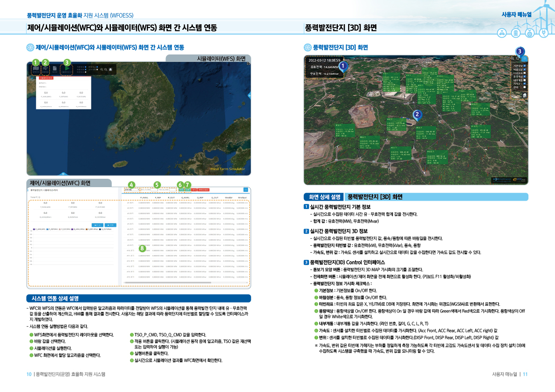Click the #1 turbine row in the WFC table
Viewport: 555px width, 392px height.
pos(186,203)
